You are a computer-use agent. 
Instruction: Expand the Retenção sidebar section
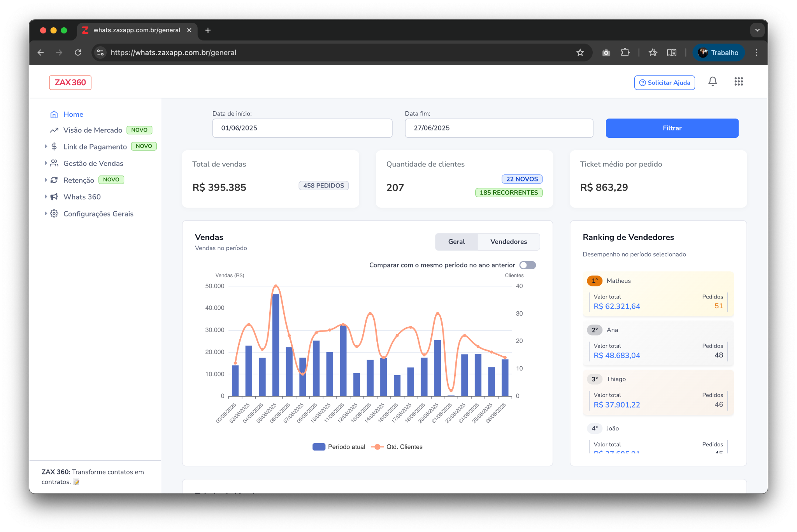pyautogui.click(x=79, y=180)
